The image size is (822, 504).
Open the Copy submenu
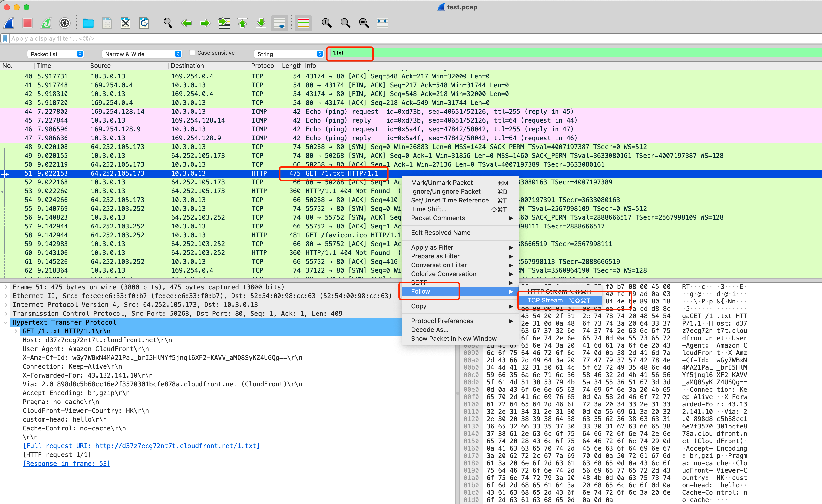460,306
